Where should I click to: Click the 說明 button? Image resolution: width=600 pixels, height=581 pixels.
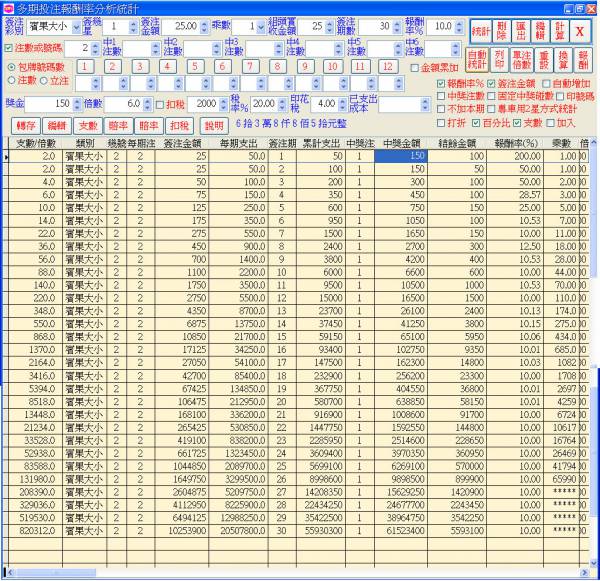tap(214, 126)
